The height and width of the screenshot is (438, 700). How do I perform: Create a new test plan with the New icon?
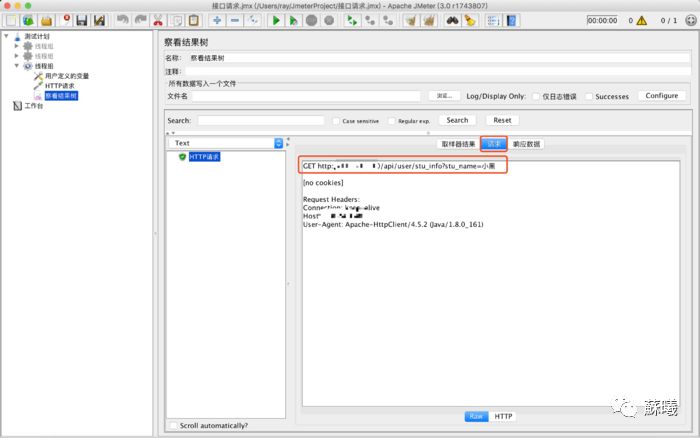11,21
